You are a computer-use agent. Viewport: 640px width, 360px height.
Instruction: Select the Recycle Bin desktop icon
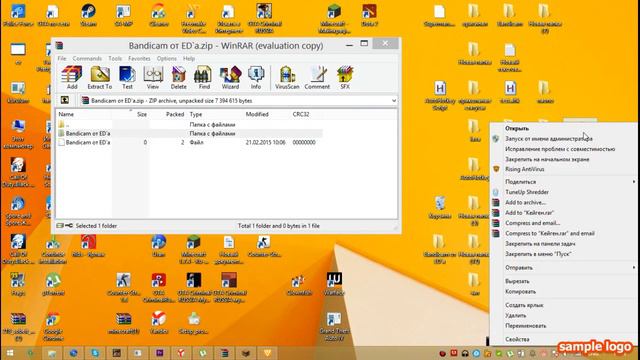pos(440,208)
